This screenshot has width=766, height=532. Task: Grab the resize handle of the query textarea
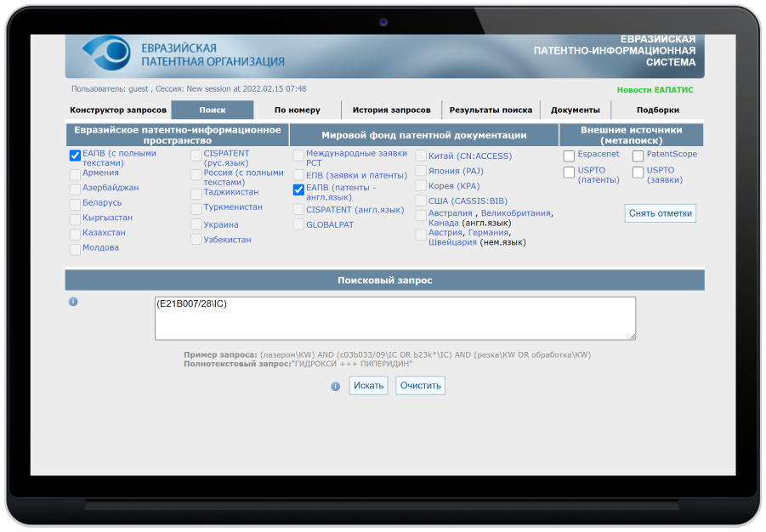(632, 336)
